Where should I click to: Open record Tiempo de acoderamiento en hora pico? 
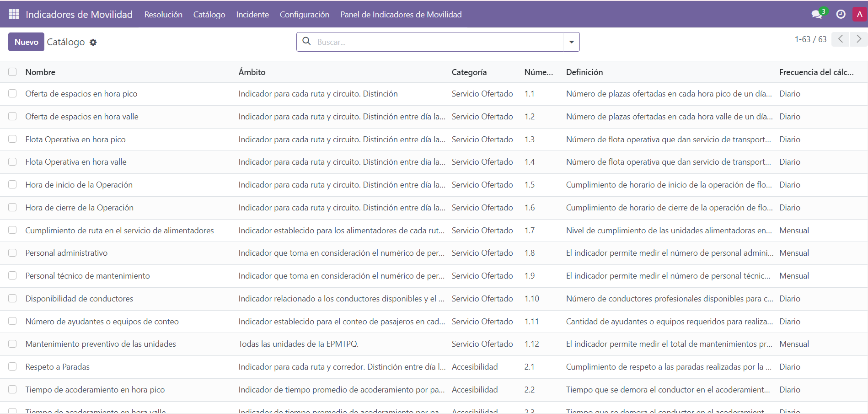95,390
